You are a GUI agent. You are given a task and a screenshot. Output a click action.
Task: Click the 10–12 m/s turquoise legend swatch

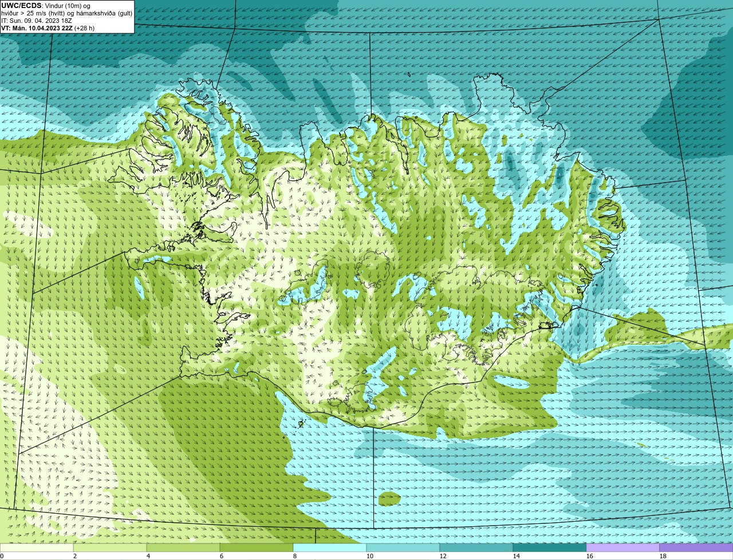coord(403,547)
